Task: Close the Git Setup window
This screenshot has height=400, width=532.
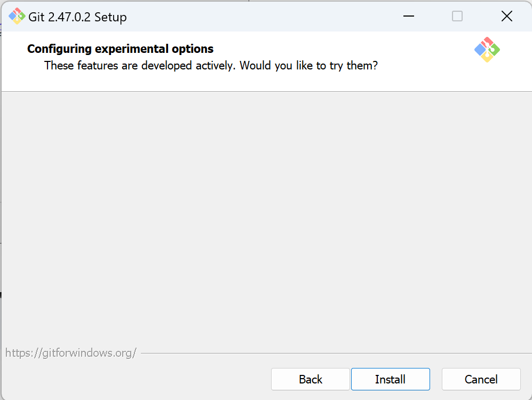Action: [x=506, y=16]
